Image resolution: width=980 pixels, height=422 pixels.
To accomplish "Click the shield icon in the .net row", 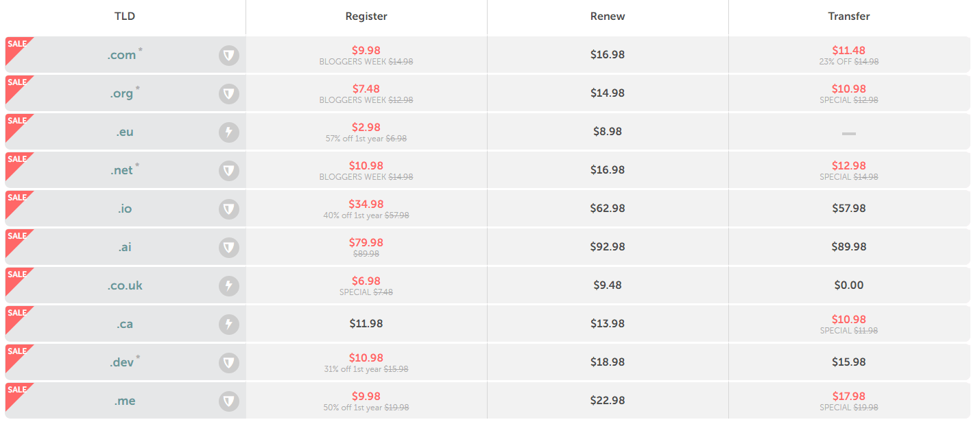I will 229,171.
